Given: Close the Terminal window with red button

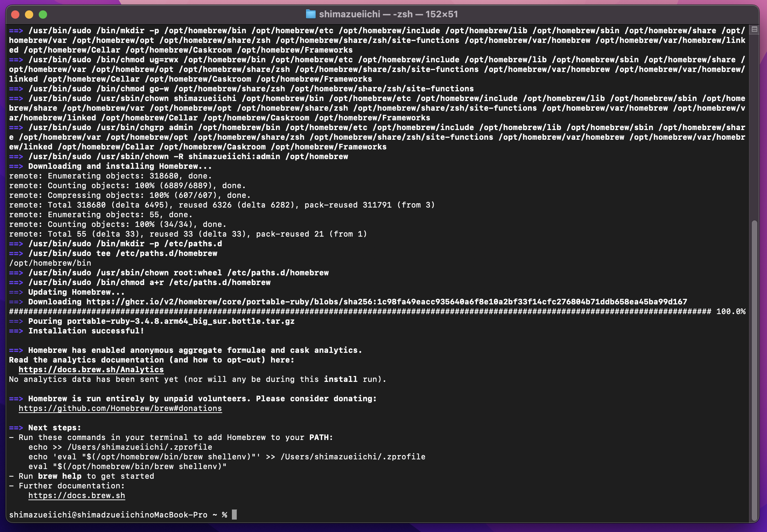Looking at the screenshot, I should coord(15,15).
